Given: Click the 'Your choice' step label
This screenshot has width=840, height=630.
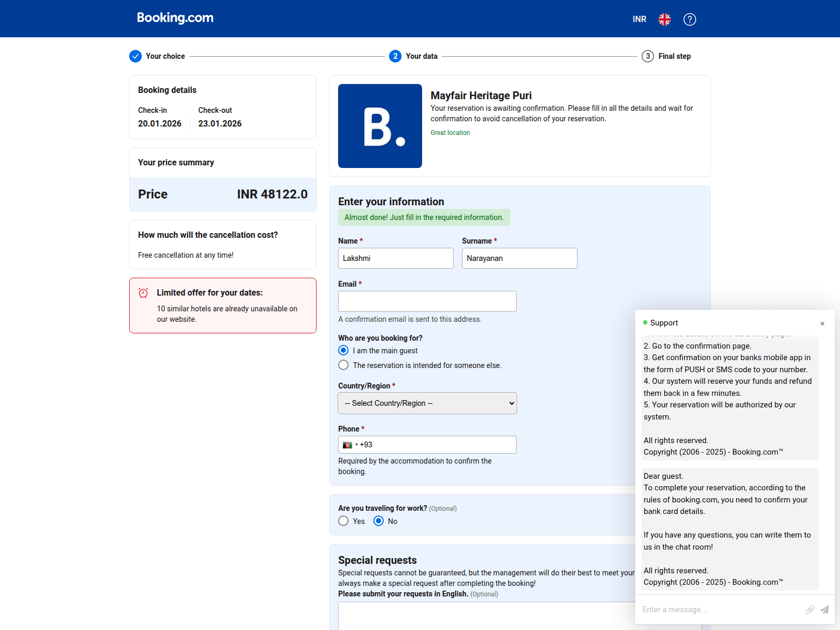Looking at the screenshot, I should coord(165,56).
